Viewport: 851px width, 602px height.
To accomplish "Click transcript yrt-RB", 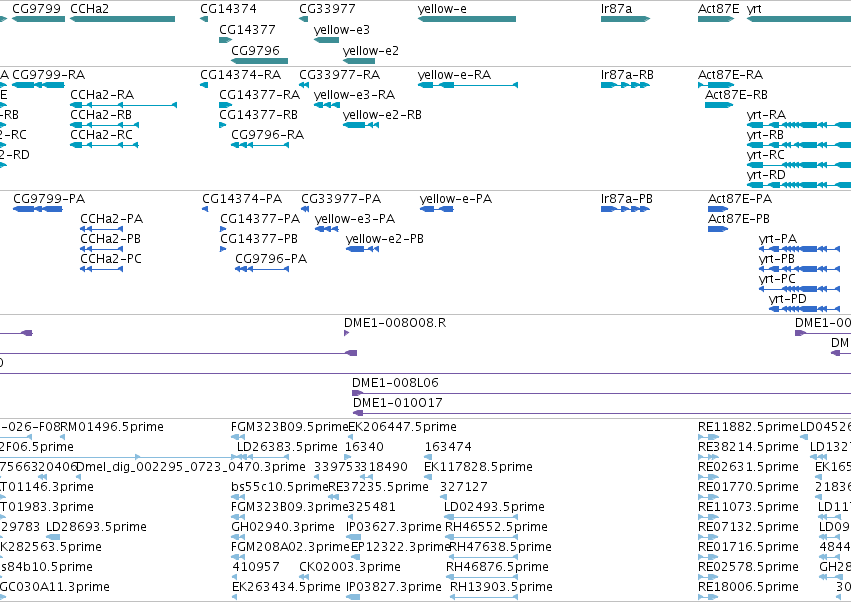I will tap(799, 145).
